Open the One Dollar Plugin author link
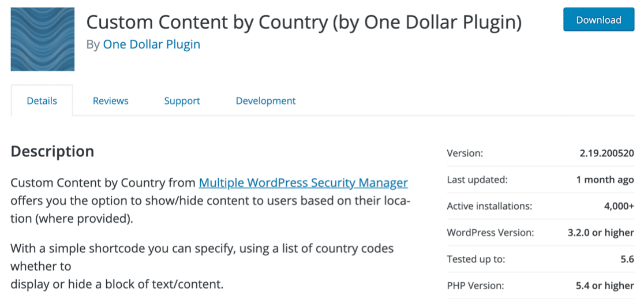Viewport: 644px width, 299px height. tap(152, 44)
